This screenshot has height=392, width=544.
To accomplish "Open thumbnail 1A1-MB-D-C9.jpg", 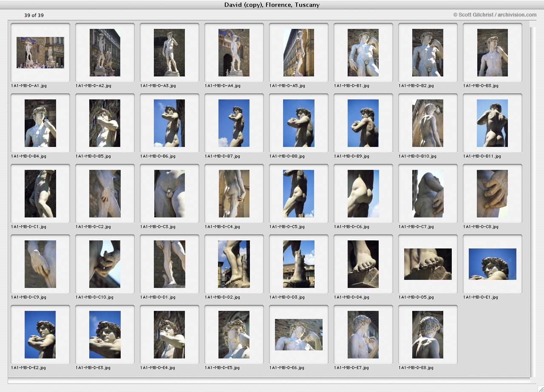I will (x=40, y=264).
